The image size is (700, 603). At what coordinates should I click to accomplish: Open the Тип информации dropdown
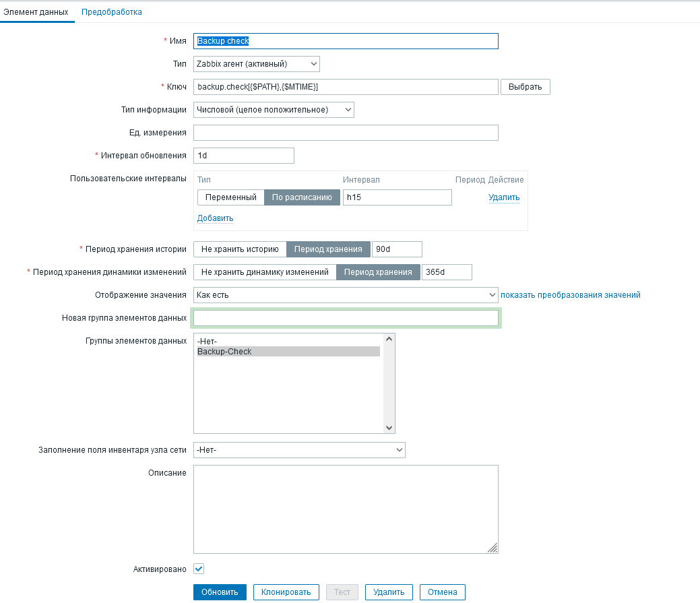point(274,109)
